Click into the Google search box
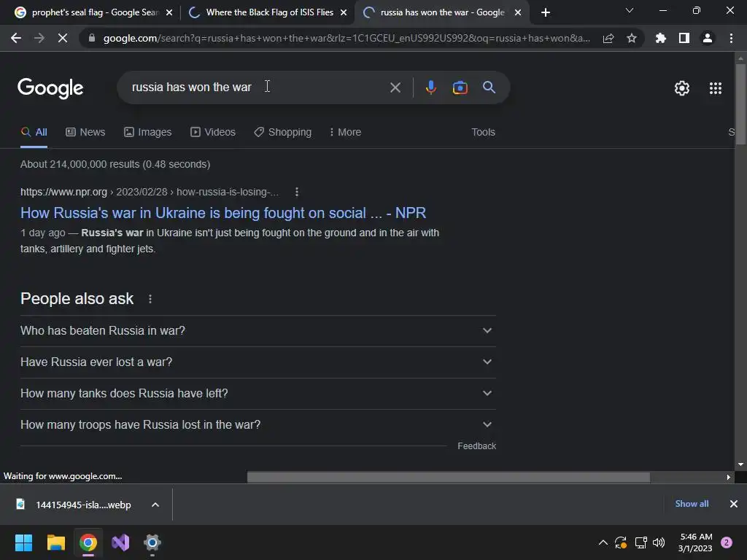The width and height of the screenshot is (747, 560). pos(258,87)
